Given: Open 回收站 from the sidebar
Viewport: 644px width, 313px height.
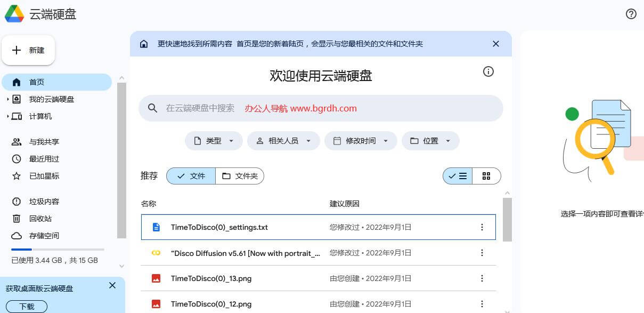Looking at the screenshot, I should coord(42,218).
